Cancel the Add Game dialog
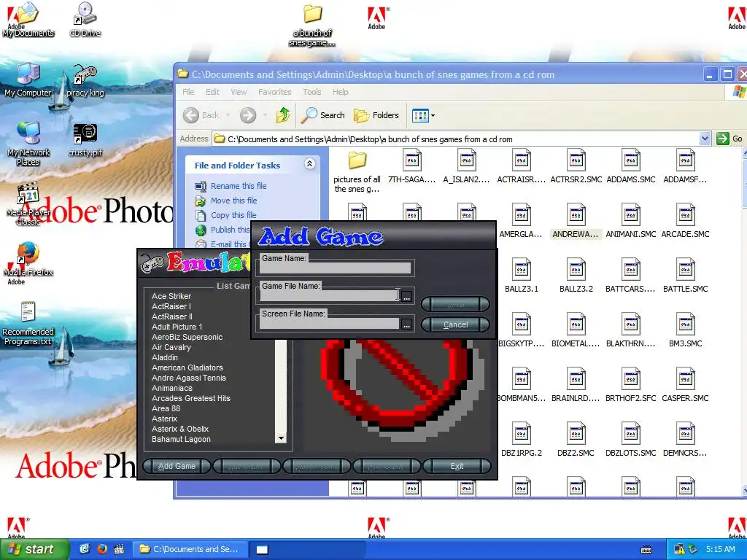The image size is (747, 560). [455, 324]
